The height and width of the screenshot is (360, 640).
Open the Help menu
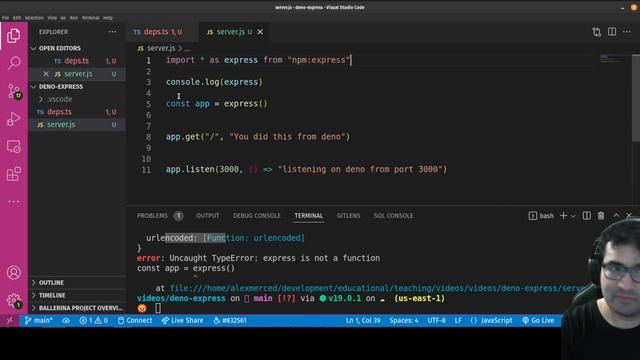107,18
